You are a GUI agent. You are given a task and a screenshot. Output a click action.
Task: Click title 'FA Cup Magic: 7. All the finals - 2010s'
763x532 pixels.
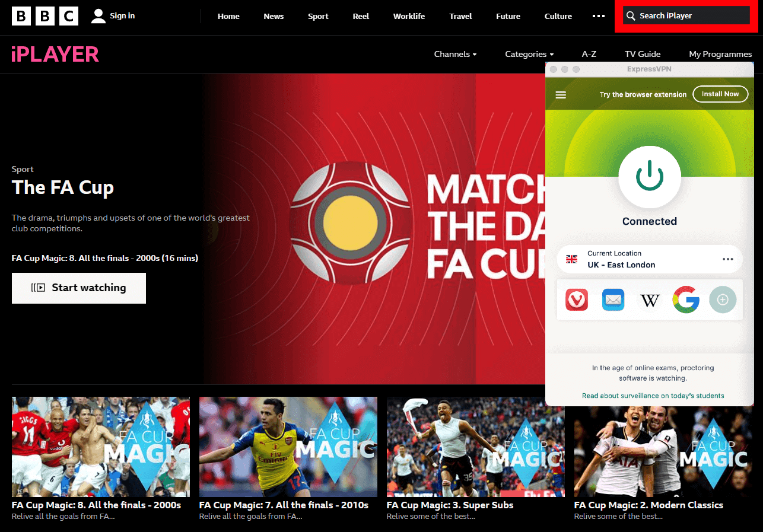coord(284,505)
